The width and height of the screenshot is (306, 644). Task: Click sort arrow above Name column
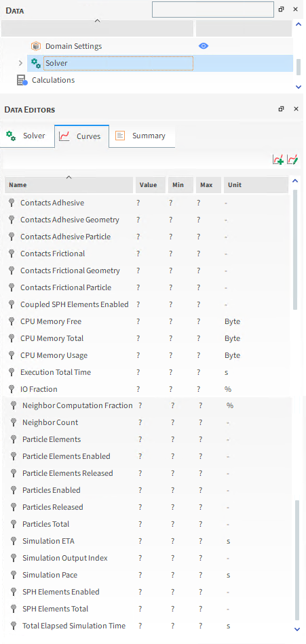[x=69, y=177]
